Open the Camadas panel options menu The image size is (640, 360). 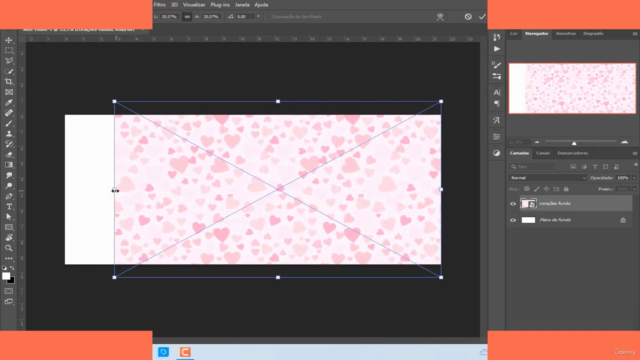pyautogui.click(x=635, y=153)
